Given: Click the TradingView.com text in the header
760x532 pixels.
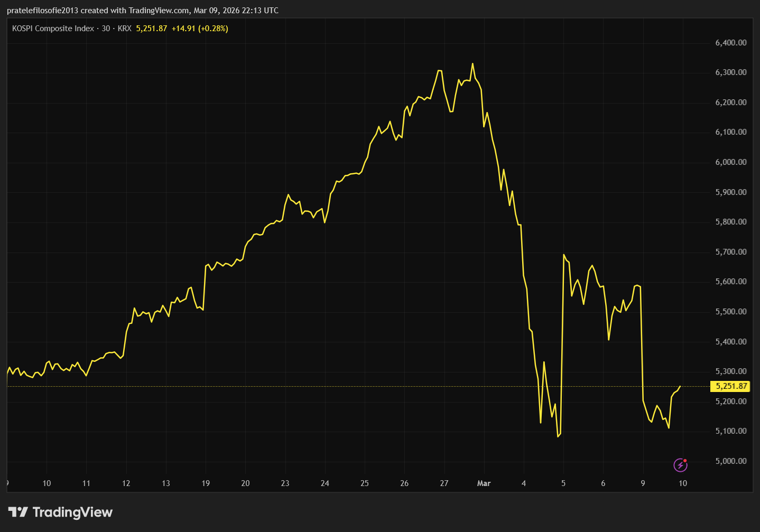Looking at the screenshot, I should tap(159, 11).
